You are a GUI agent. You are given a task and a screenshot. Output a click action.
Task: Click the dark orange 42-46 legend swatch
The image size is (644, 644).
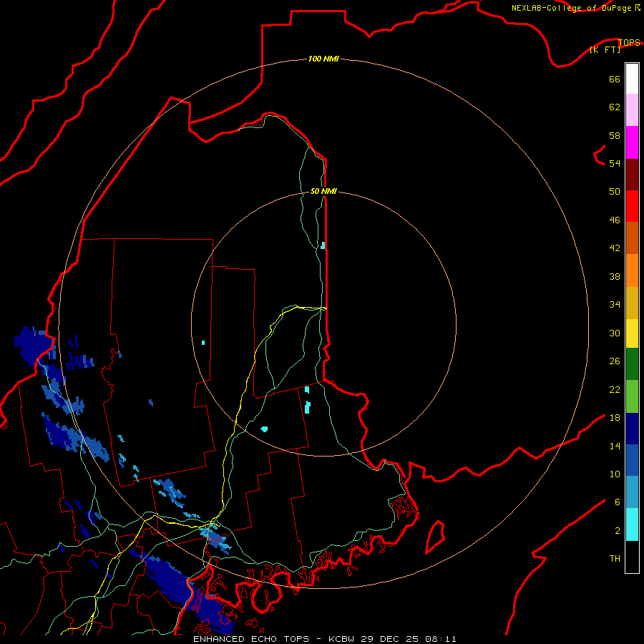(x=632, y=238)
